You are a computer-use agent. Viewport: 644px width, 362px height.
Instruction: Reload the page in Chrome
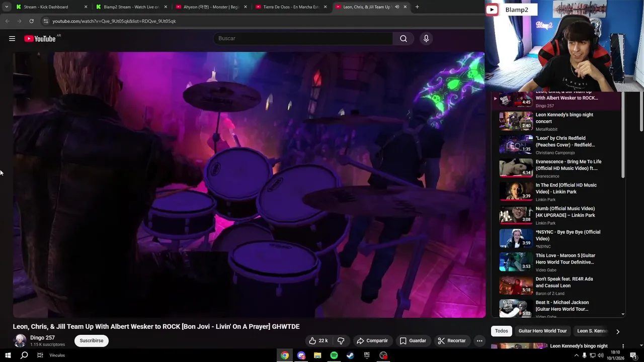31,21
